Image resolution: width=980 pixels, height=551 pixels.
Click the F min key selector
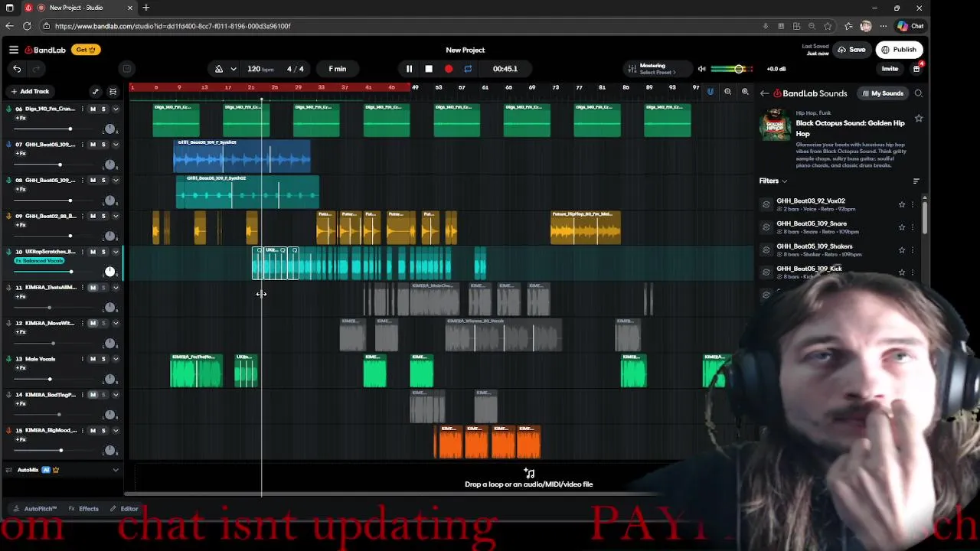point(338,69)
